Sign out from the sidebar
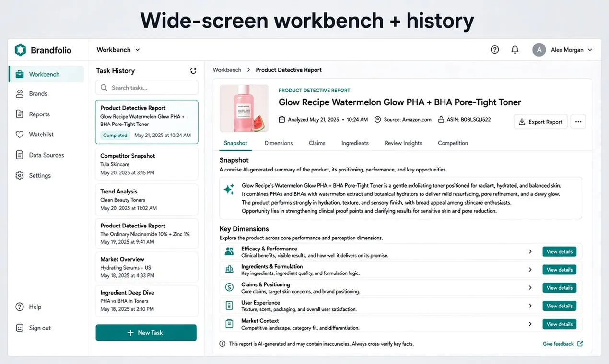The width and height of the screenshot is (609, 364). (x=46, y=328)
